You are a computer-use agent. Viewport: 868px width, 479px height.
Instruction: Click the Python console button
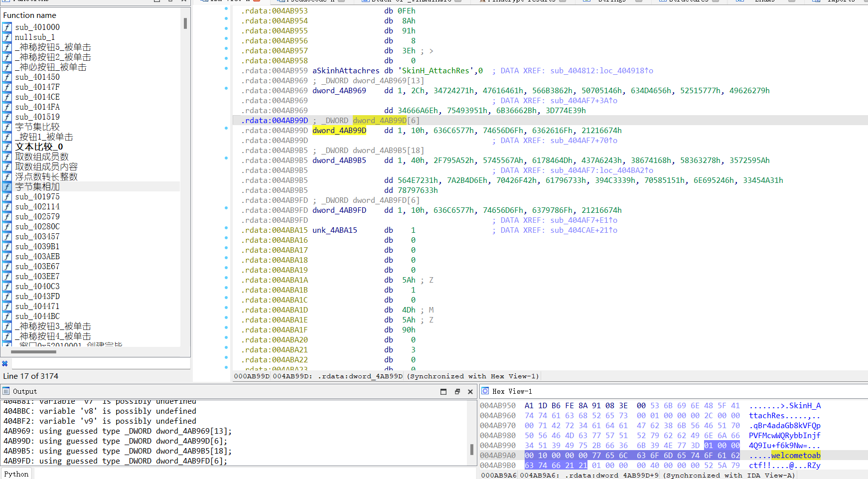click(x=16, y=474)
